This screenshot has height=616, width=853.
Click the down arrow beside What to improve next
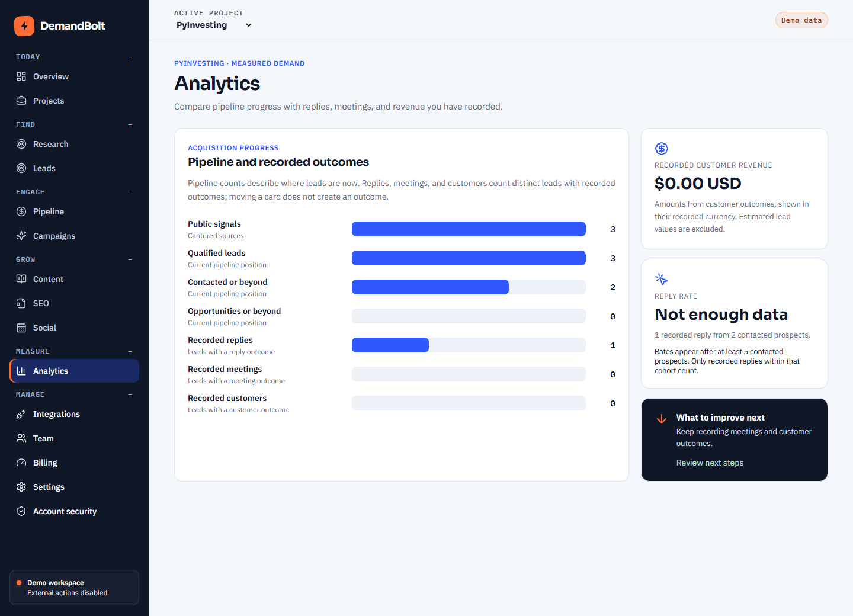tap(662, 419)
